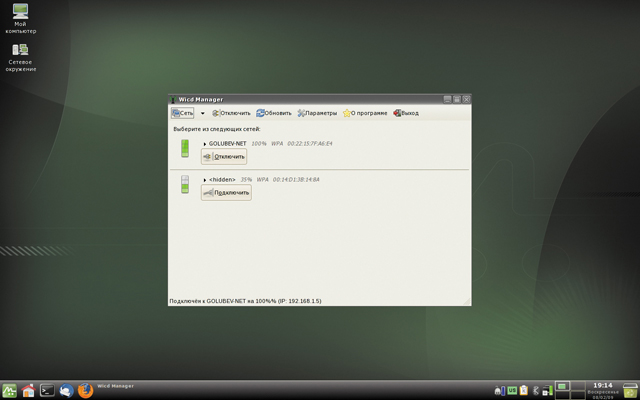Expand the GOLUBEV-NET network details
Viewport: 640px width, 400px height.
click(205, 144)
